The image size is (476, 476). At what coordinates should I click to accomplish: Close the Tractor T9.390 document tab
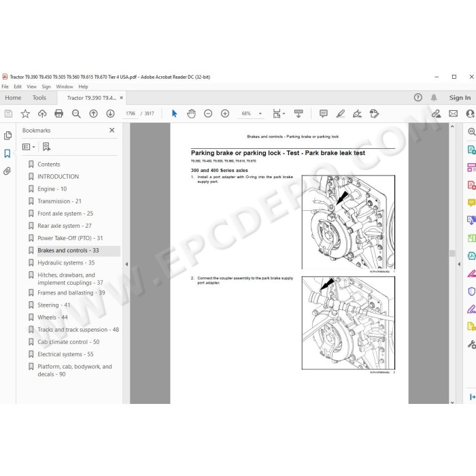(x=122, y=98)
